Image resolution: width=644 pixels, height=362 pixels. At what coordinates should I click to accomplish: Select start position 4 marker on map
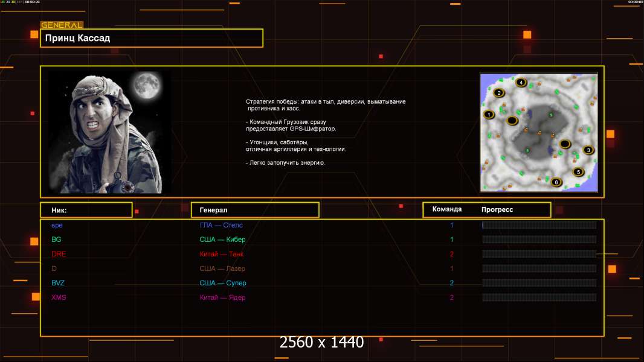[x=521, y=83]
